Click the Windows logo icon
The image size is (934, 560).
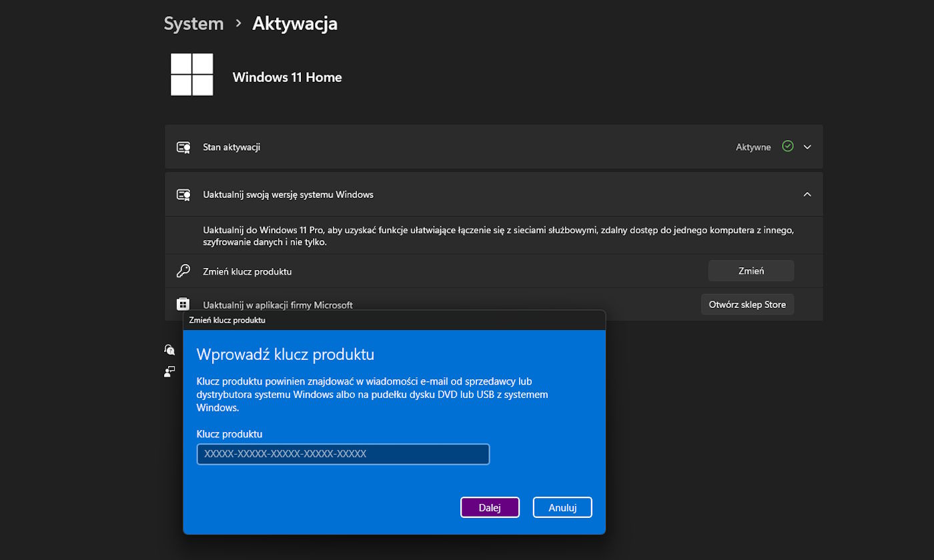click(192, 75)
